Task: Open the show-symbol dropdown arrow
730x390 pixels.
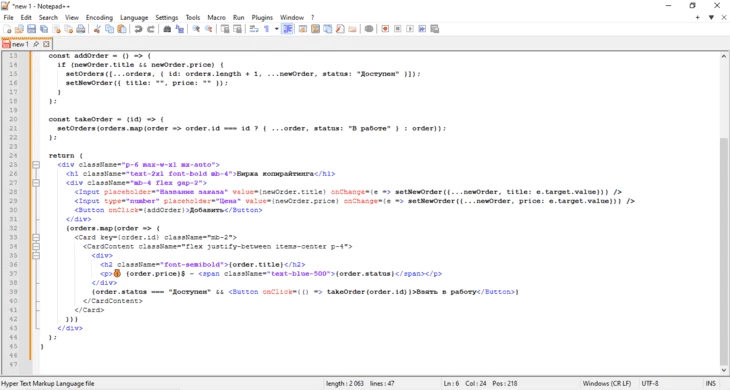Action: pyautogui.click(x=277, y=29)
